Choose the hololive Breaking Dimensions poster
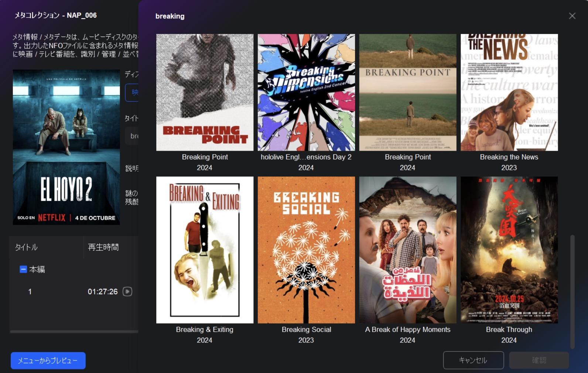 point(306,92)
